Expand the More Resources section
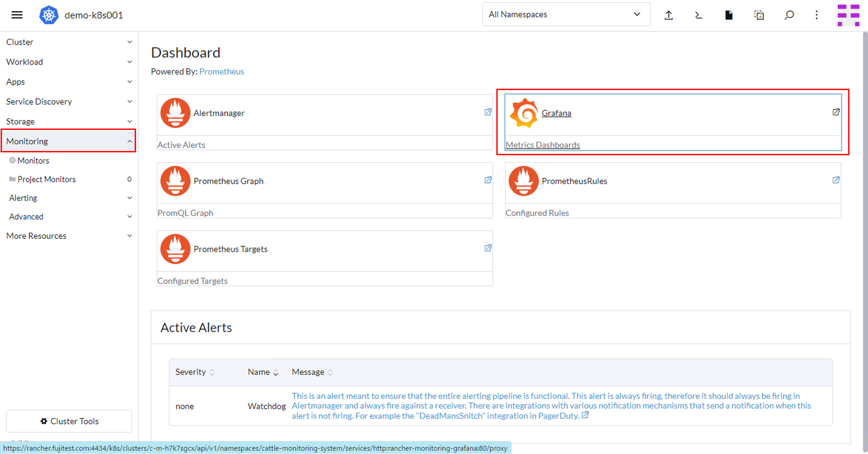The width and height of the screenshot is (868, 454). [69, 236]
